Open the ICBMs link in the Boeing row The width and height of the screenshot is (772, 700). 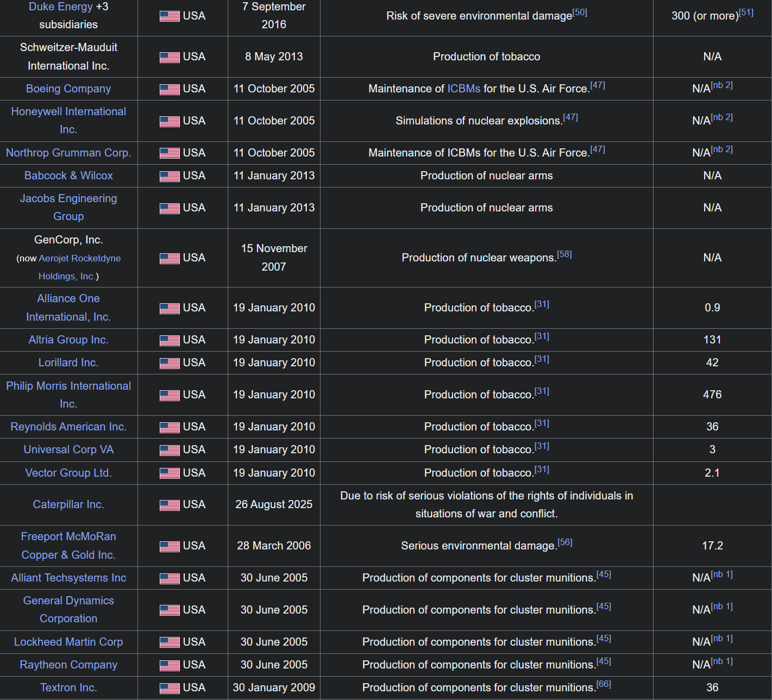(x=463, y=89)
